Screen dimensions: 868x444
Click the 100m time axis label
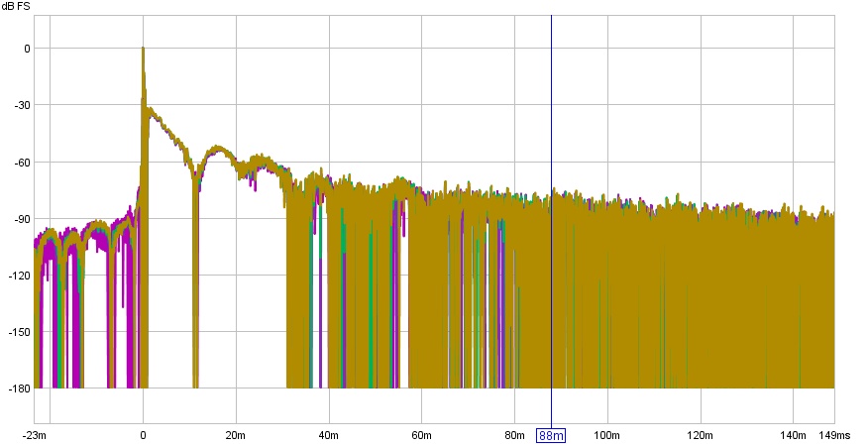click(606, 435)
